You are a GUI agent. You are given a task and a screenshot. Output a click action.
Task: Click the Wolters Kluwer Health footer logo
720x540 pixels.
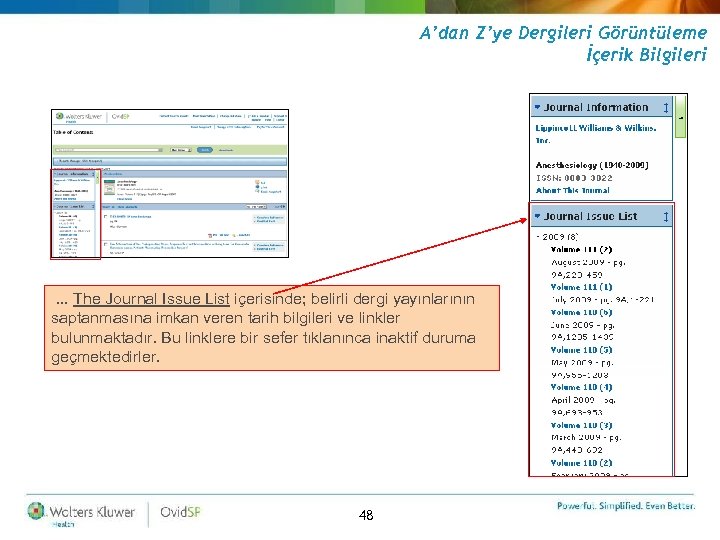point(81,514)
